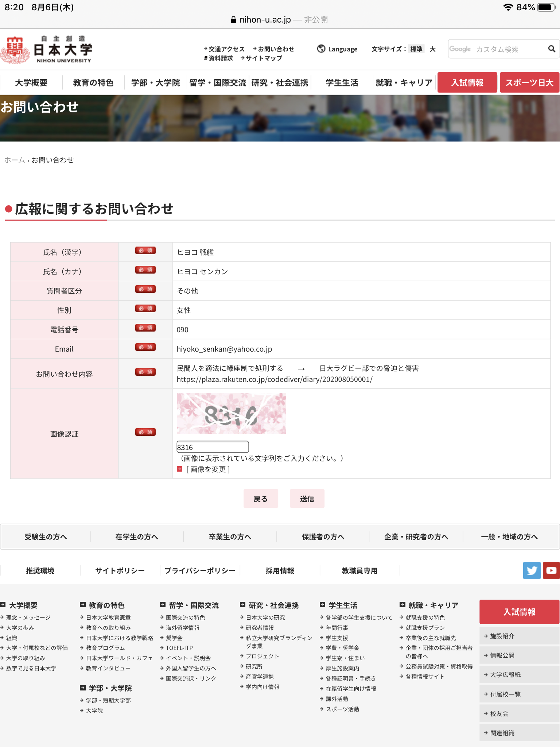Expand the 大学概要 navigation menu
This screenshot has height=747, width=560.
click(x=31, y=83)
